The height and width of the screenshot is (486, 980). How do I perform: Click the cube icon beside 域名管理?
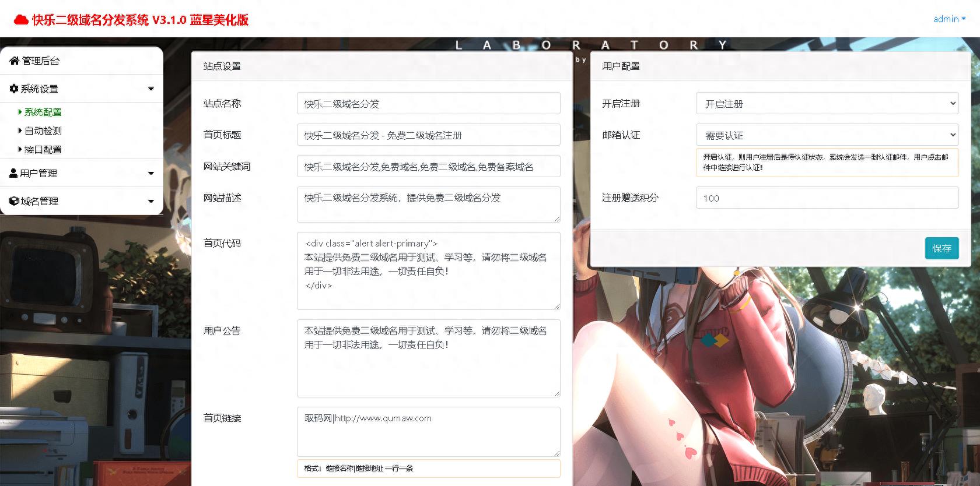(14, 201)
